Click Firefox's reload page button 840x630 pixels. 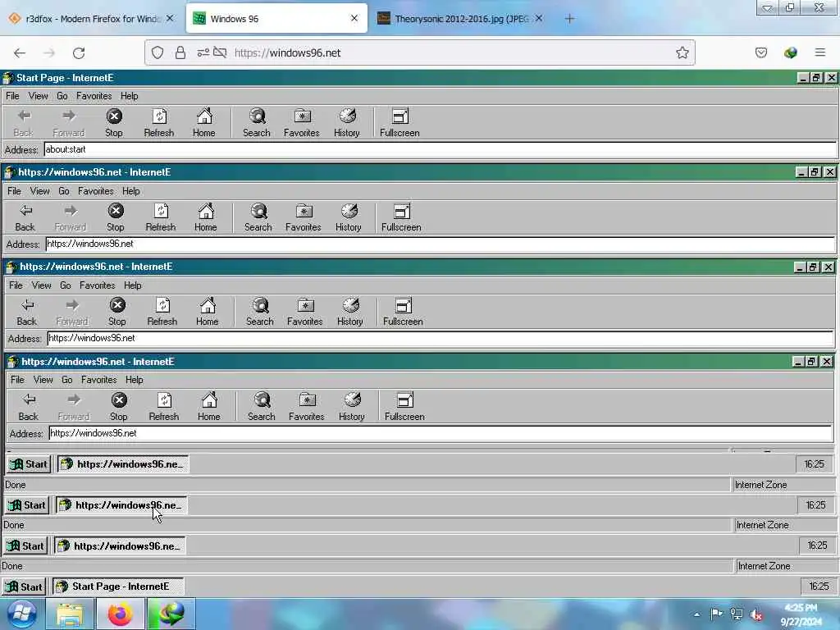pos(79,52)
